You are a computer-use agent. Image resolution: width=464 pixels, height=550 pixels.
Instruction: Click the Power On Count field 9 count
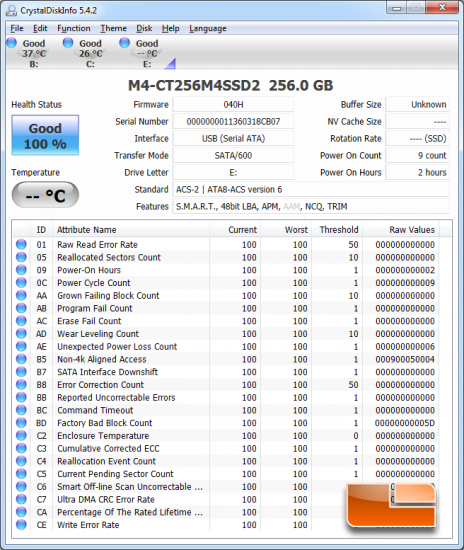pos(417,155)
